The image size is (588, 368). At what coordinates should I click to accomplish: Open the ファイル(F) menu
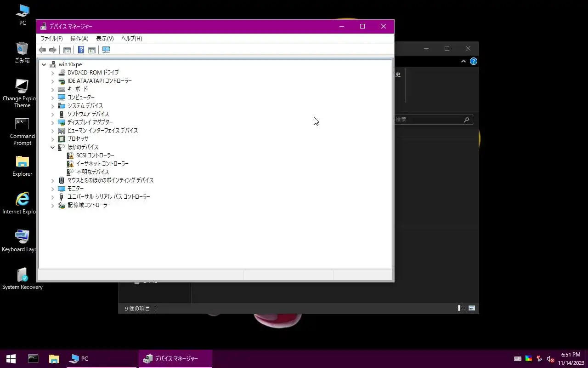(51, 39)
